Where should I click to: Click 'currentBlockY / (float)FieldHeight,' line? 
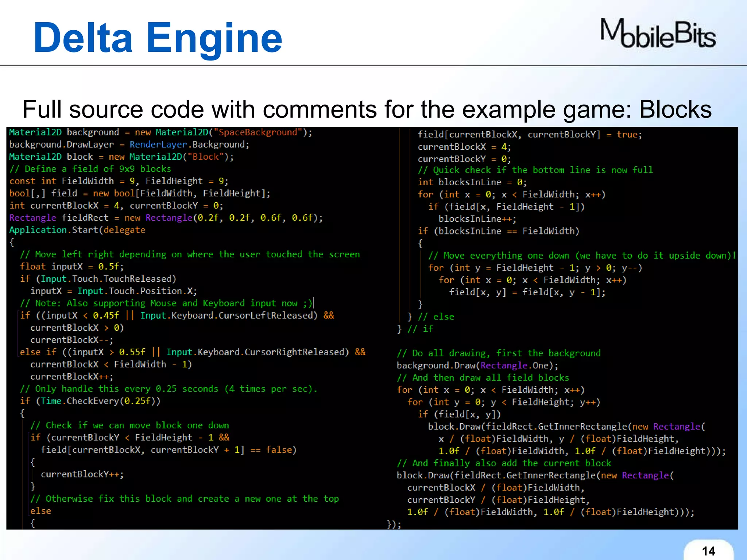(x=498, y=500)
